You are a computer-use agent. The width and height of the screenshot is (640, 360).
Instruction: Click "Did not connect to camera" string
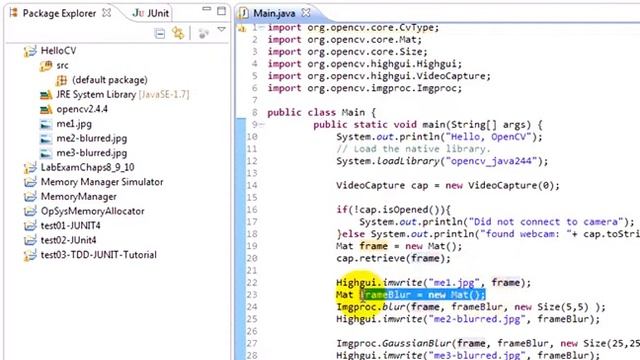[x=546, y=222]
